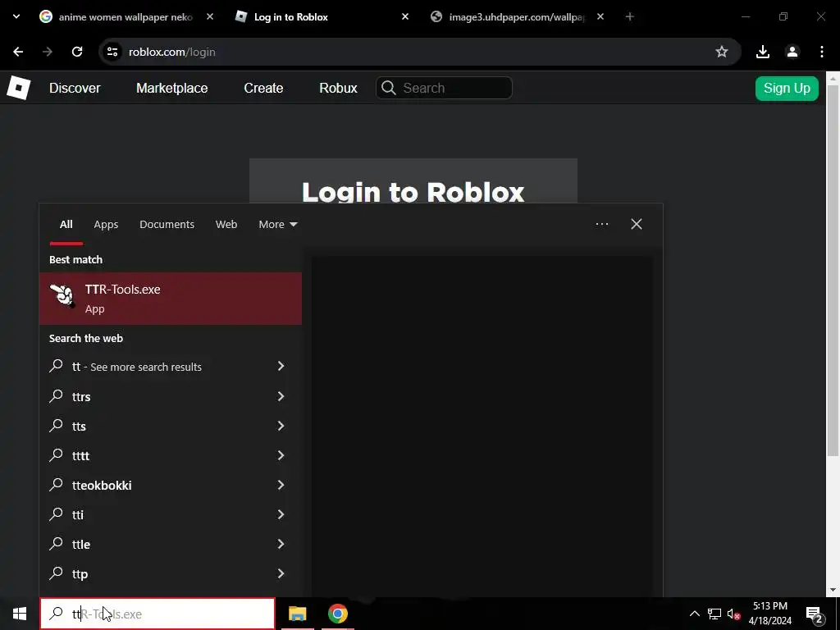Open the taskbar clock and date
Viewport: 840px width, 630px height.
769,614
